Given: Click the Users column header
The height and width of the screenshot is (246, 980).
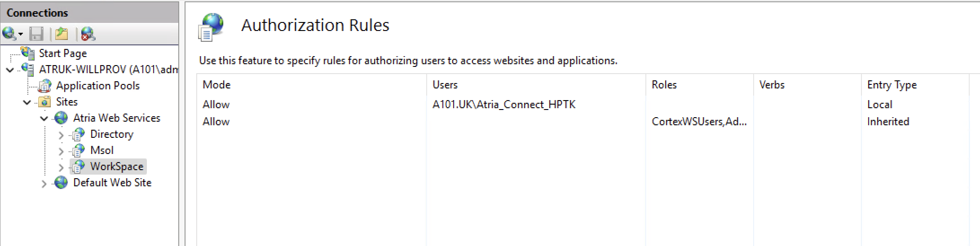Looking at the screenshot, I should pyautogui.click(x=445, y=85).
